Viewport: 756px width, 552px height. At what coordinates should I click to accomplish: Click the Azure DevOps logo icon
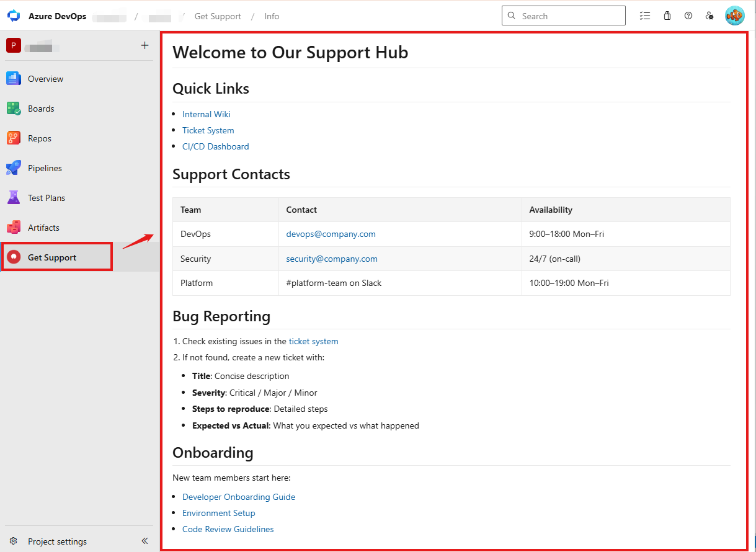[x=14, y=16]
